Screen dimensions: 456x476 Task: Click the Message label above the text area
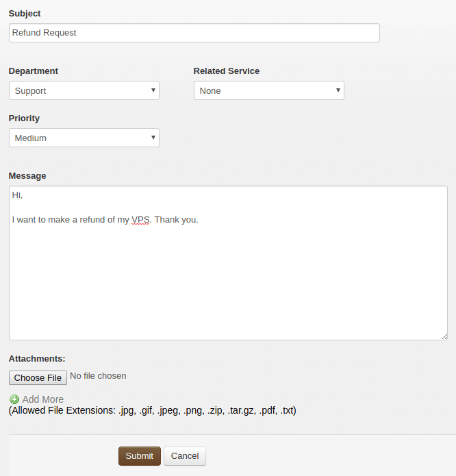27,176
